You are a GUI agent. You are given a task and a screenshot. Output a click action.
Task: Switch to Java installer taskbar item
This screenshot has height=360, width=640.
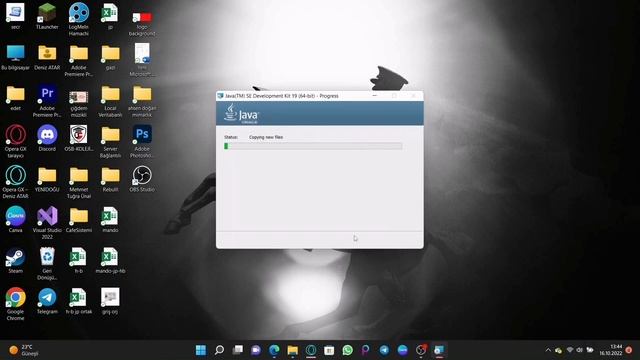(439, 350)
